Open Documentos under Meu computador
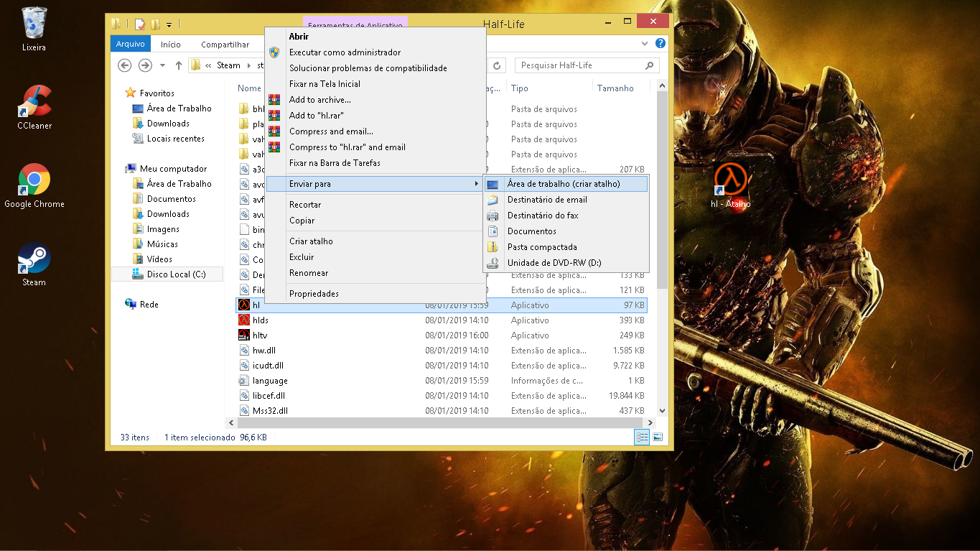 (164, 199)
